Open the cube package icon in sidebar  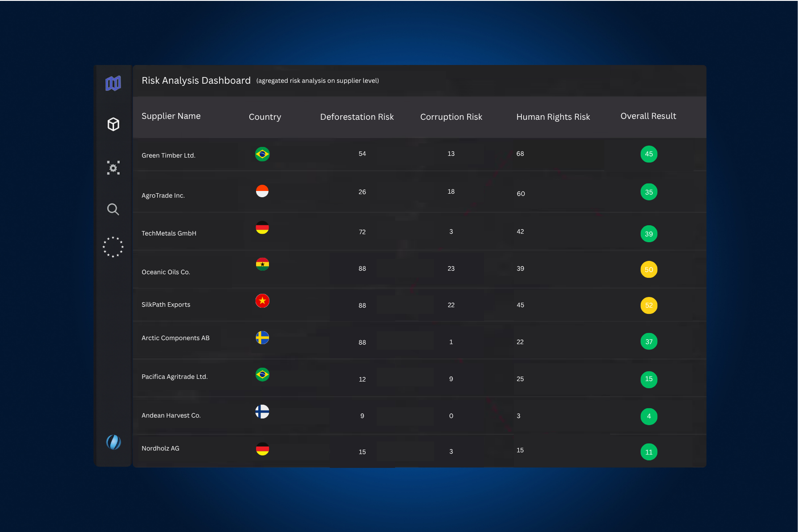pos(113,124)
